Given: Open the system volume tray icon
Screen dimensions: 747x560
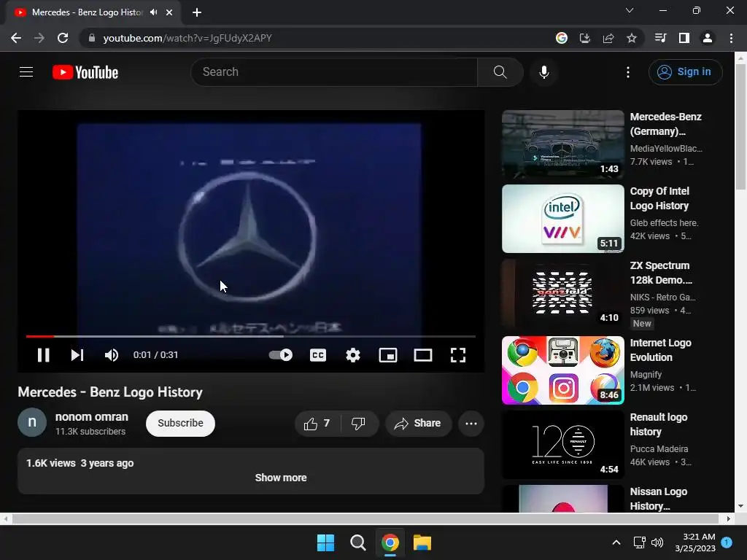Looking at the screenshot, I should (x=657, y=542).
